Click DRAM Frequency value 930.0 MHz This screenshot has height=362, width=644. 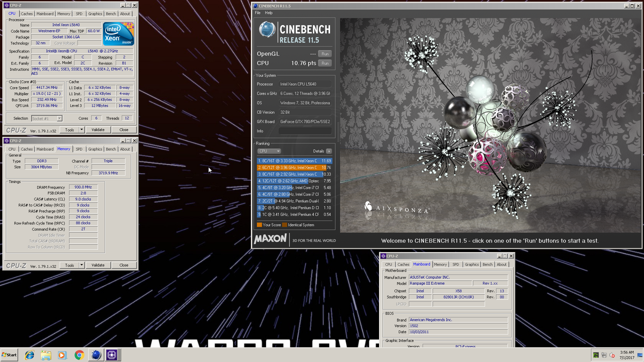83,187
